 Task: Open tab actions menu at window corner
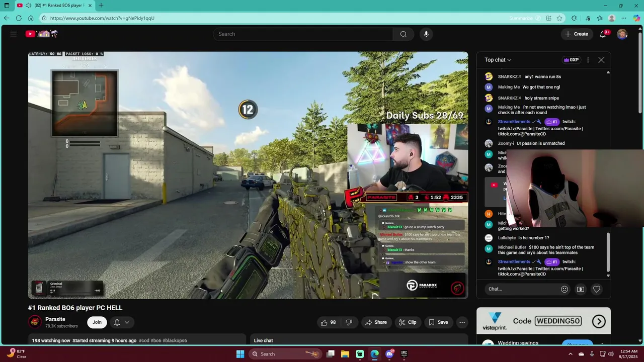click(7, 6)
